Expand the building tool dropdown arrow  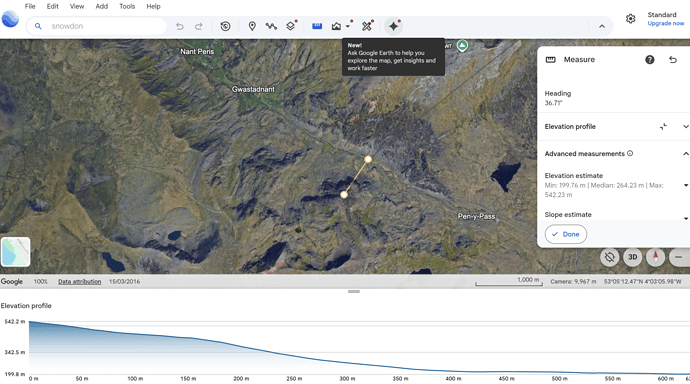[348, 26]
